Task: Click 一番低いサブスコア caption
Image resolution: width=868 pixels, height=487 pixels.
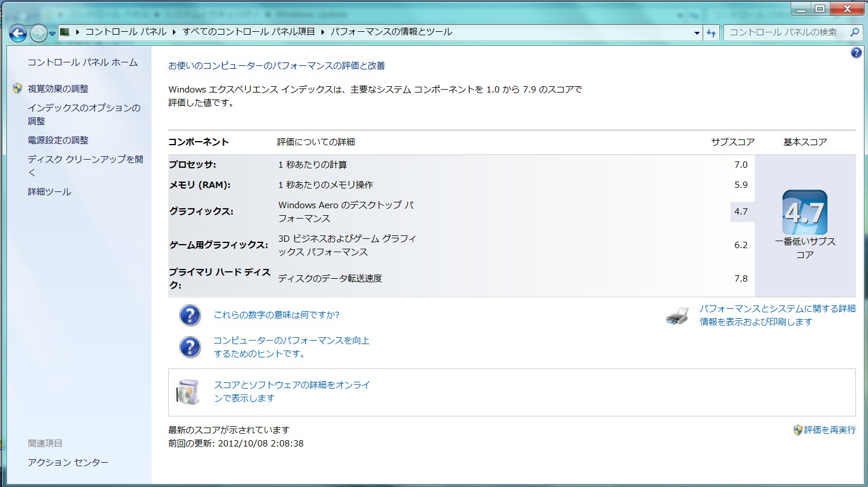Action: [x=805, y=248]
